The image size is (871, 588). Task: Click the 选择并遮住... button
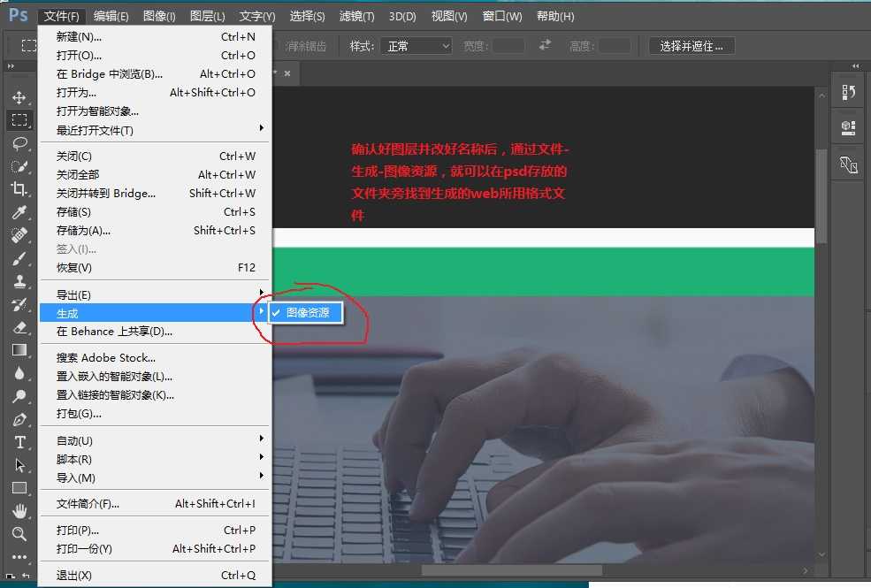tap(691, 46)
